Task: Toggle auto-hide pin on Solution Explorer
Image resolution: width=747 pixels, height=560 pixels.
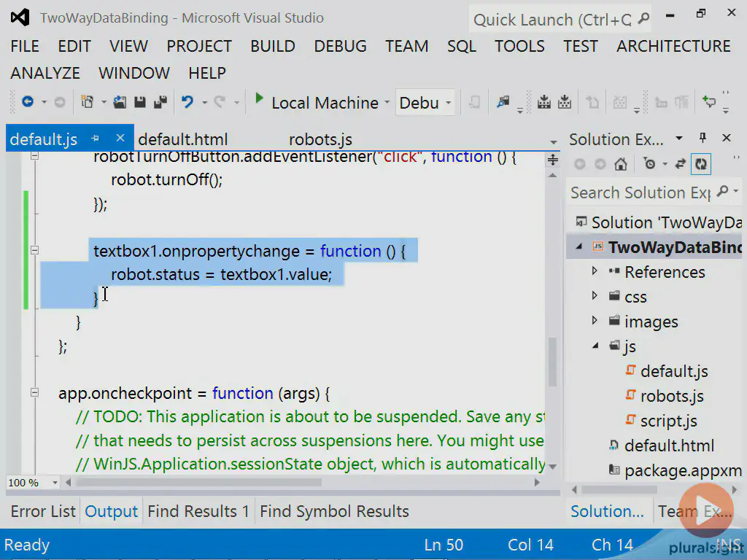Action: [703, 138]
